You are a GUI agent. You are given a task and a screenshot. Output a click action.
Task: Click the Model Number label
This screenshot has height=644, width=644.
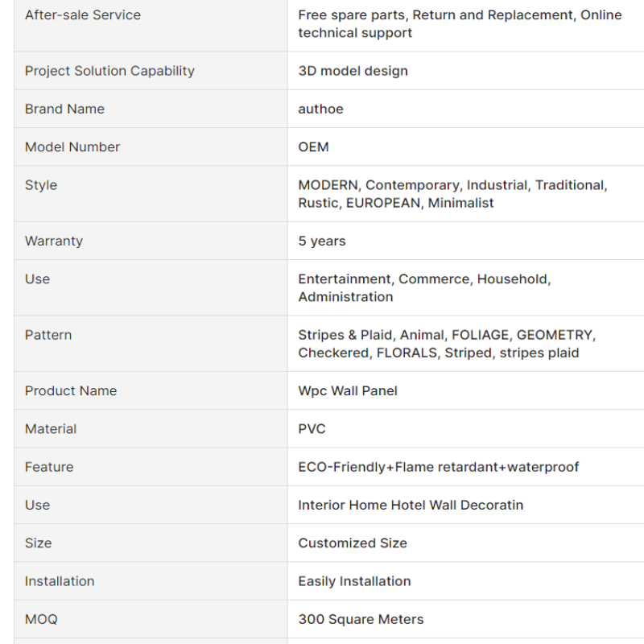[x=72, y=147]
